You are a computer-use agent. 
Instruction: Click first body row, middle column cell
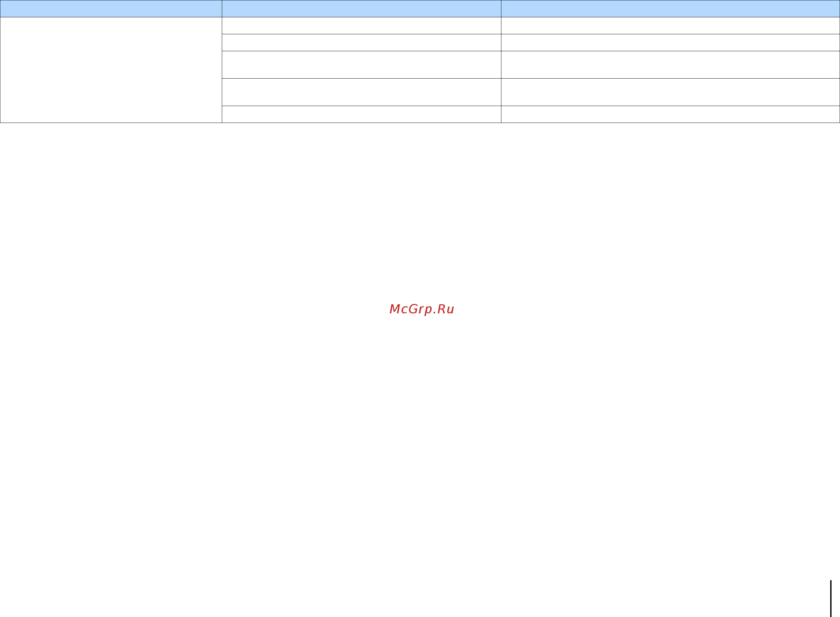[361, 25]
